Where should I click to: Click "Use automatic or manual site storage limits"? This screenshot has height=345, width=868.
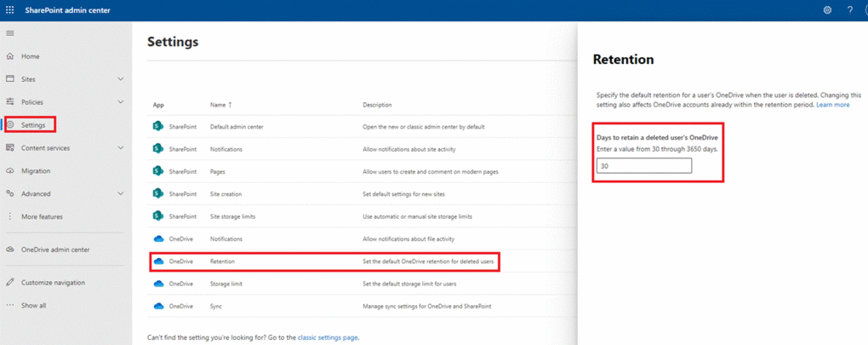pos(417,216)
